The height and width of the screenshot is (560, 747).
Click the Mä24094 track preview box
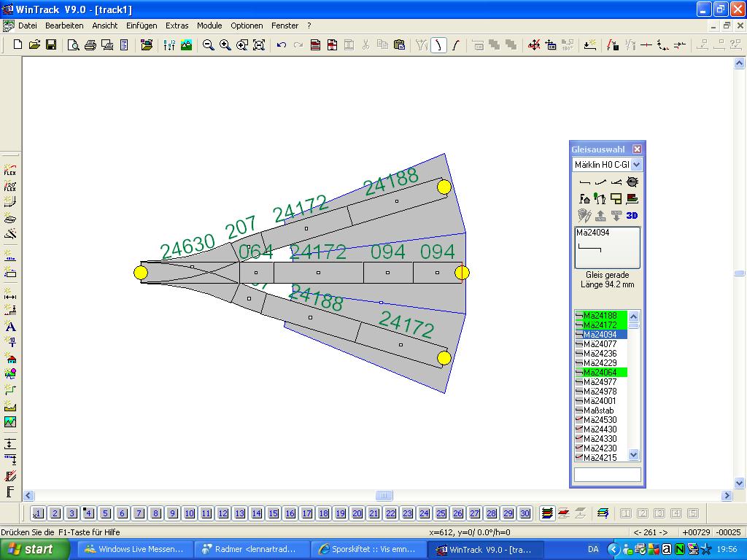608,248
